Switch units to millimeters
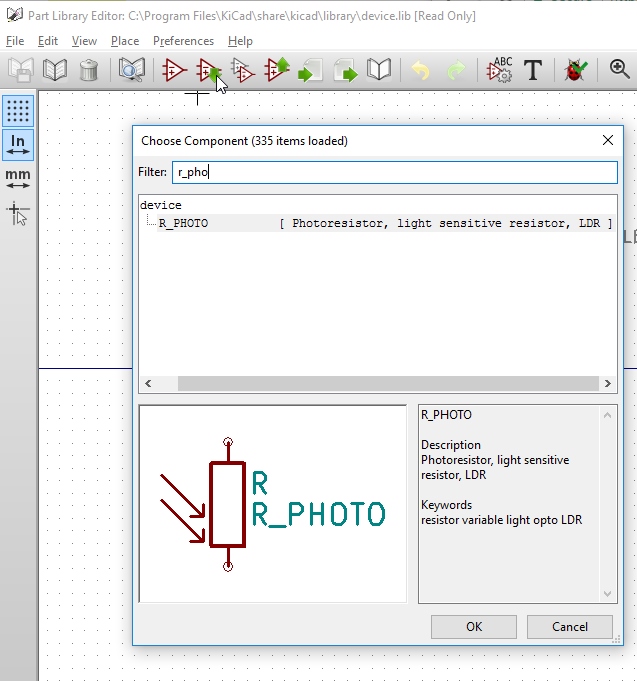Viewport: 637px width, 681px height. [18, 179]
